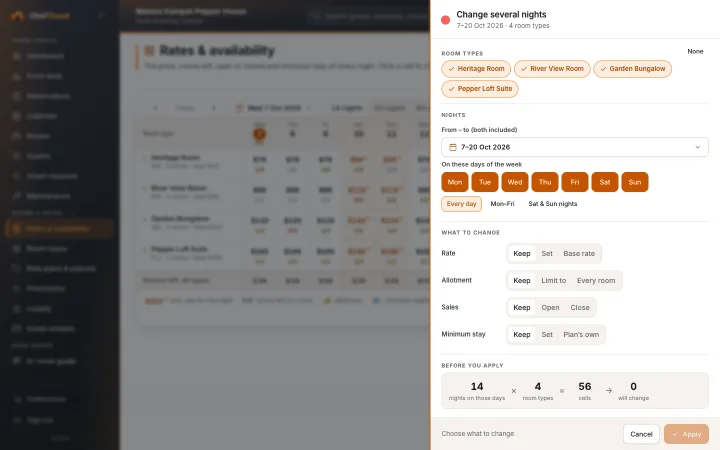The height and width of the screenshot is (450, 720).
Task: Select Keep for Rate
Action: [x=522, y=253]
